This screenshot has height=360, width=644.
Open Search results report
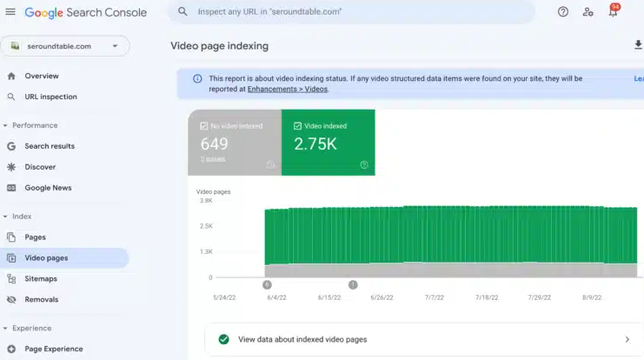(50, 146)
